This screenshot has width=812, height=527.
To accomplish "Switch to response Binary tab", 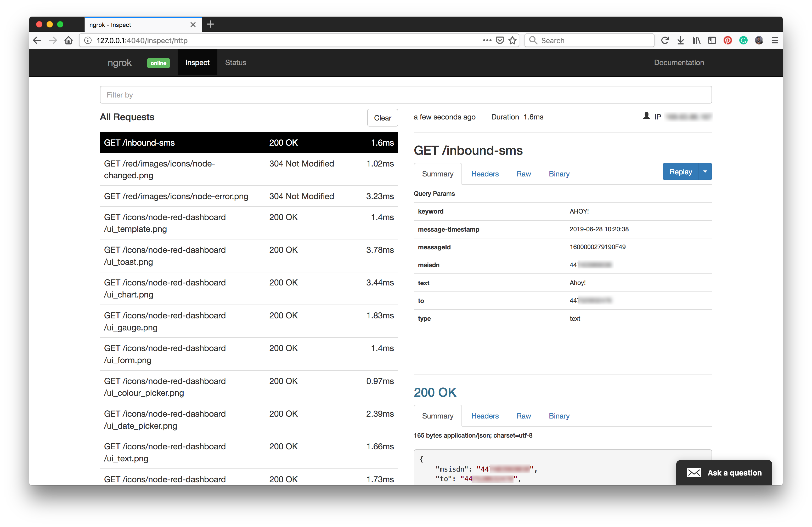I will click(559, 416).
